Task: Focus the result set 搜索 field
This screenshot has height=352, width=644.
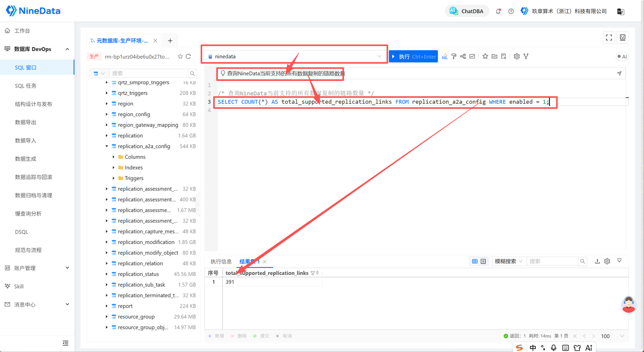Action: 553,261
